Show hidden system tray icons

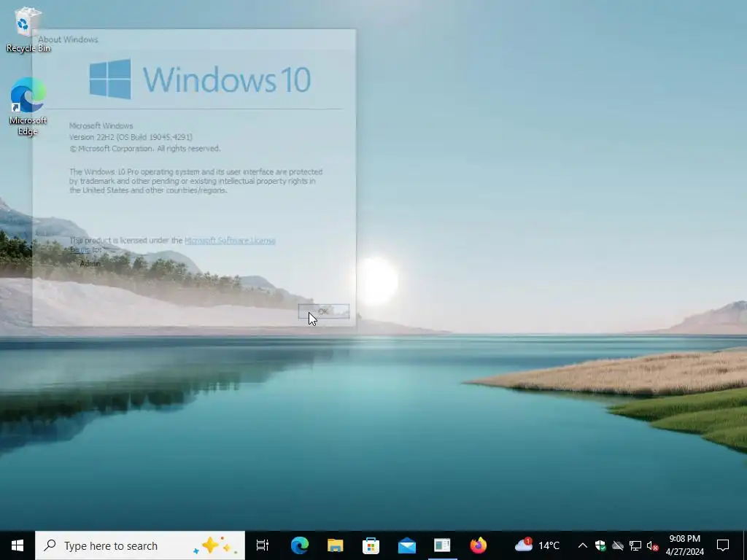coord(582,545)
